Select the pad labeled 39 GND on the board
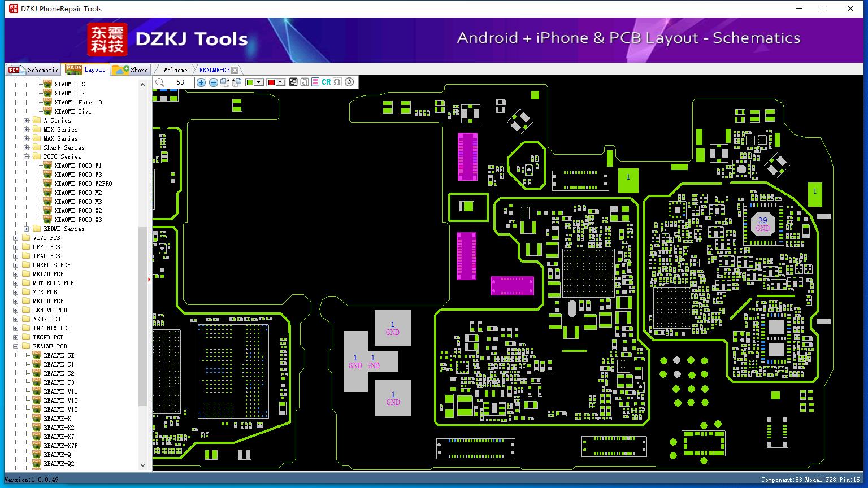 pyautogui.click(x=763, y=224)
